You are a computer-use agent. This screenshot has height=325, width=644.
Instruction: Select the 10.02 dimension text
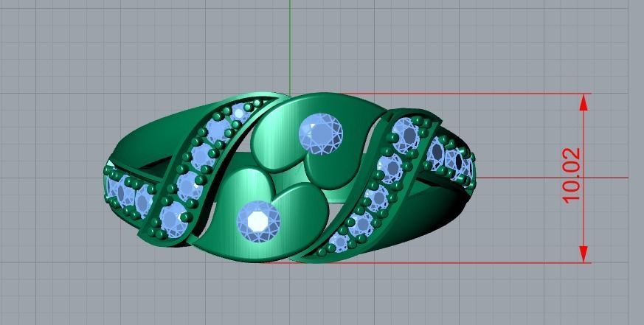572,175
